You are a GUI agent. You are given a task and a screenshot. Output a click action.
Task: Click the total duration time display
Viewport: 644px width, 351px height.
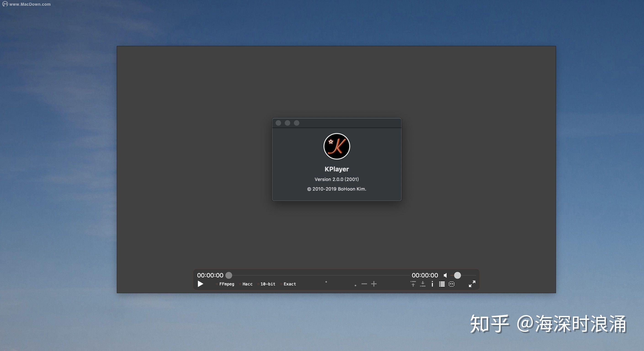425,275
